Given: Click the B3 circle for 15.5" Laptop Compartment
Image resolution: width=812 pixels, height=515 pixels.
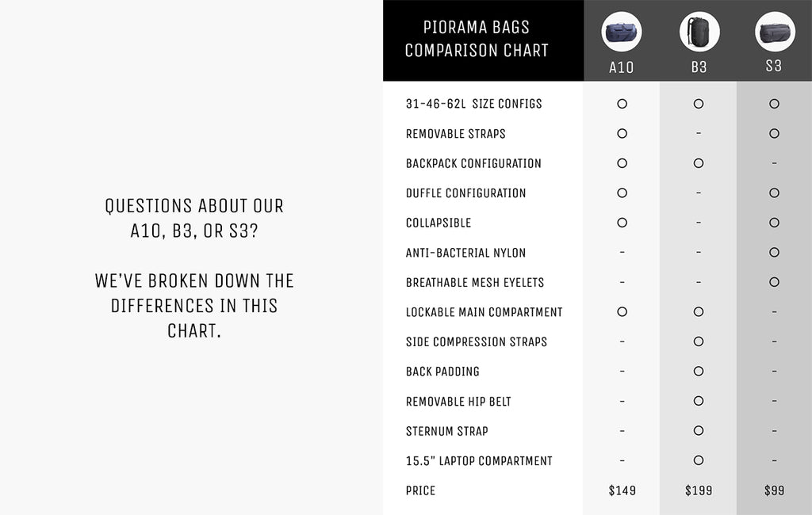Looking at the screenshot, I should point(699,460).
